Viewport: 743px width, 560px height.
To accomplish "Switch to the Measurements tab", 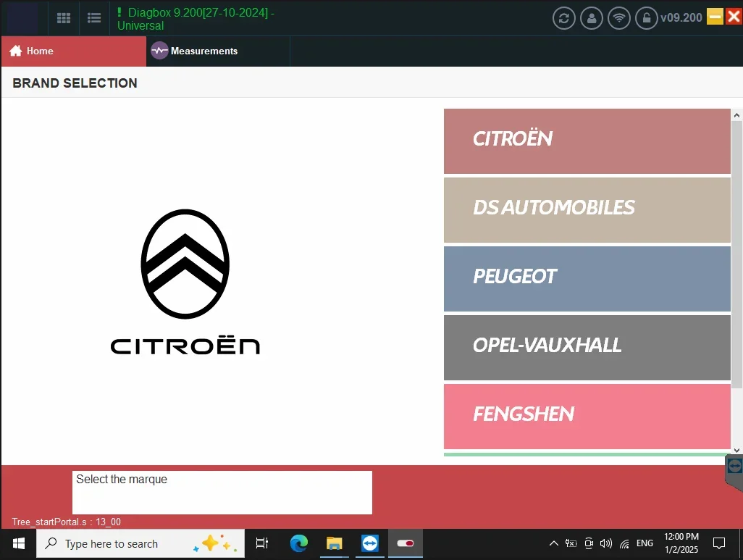I will 218,51.
